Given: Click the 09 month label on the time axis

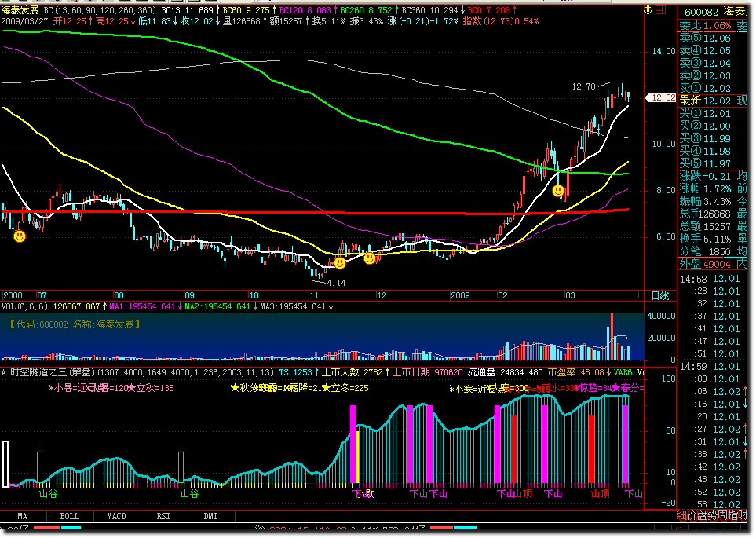Looking at the screenshot, I should (189, 295).
